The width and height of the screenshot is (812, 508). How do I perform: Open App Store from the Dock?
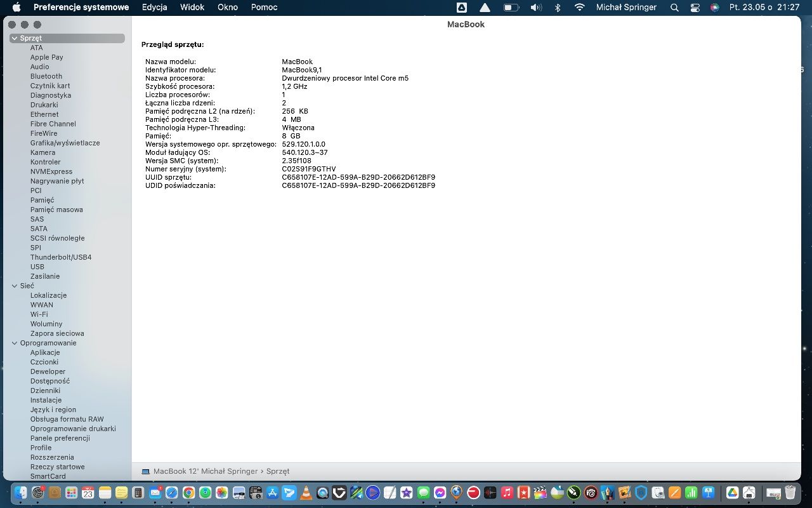[x=272, y=492]
